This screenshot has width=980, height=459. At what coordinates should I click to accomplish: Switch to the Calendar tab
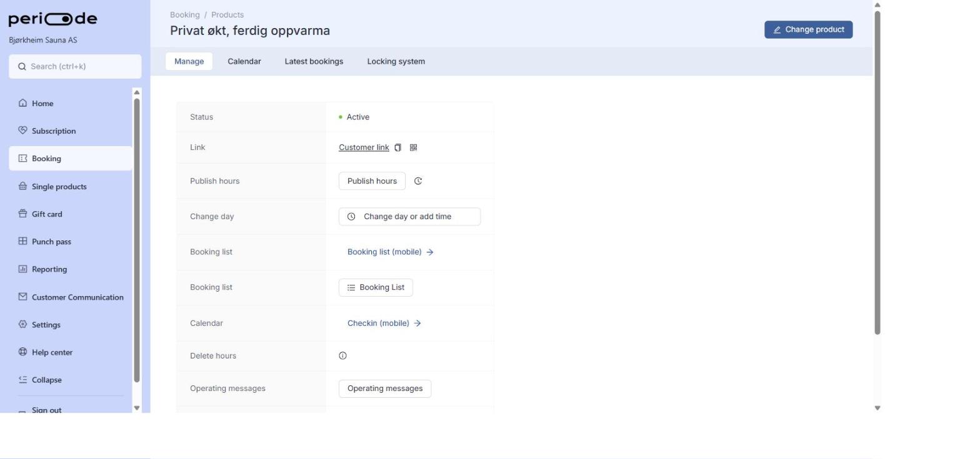point(244,61)
